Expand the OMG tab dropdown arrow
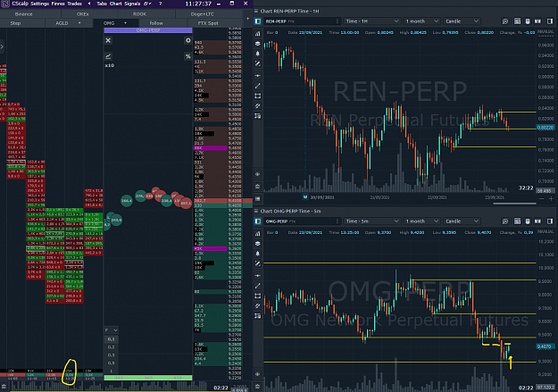Screen dimensions: 558x392 tap(125, 23)
